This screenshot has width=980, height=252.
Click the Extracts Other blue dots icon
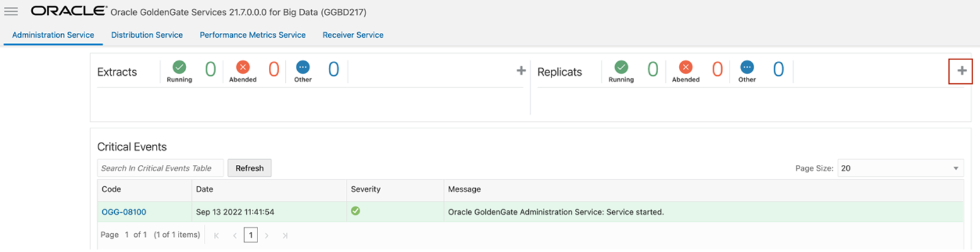point(303,67)
